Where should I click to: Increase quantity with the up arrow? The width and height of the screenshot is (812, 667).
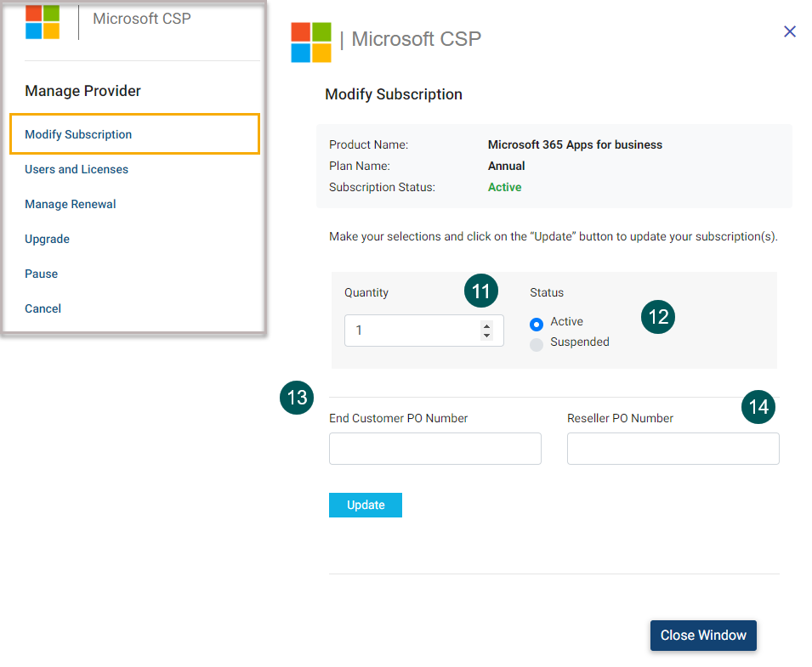tap(486, 326)
